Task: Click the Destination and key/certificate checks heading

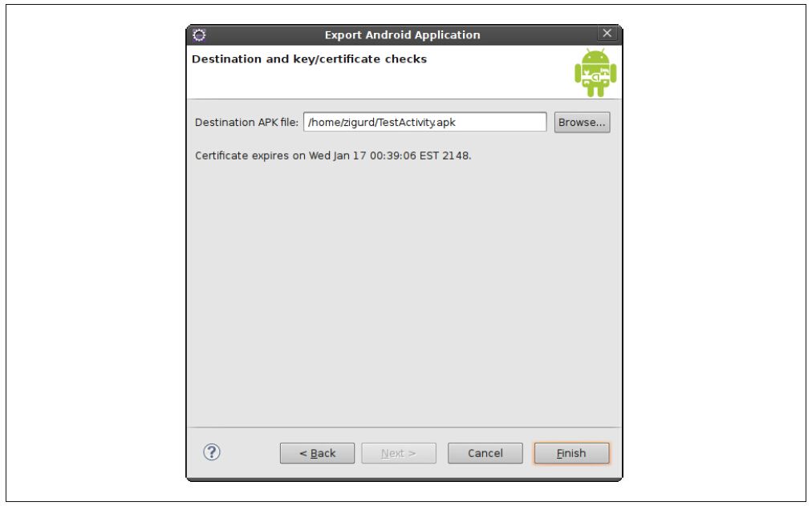Action: tap(309, 59)
